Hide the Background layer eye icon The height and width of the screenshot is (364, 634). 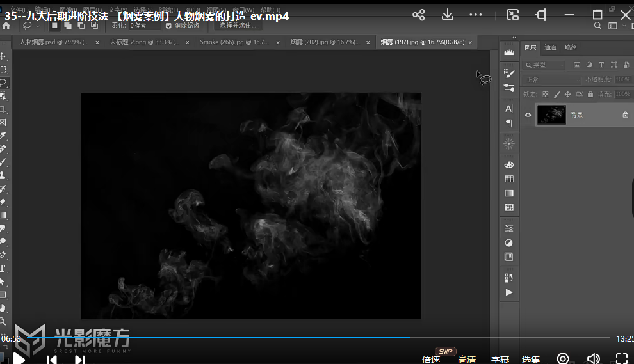pyautogui.click(x=528, y=115)
